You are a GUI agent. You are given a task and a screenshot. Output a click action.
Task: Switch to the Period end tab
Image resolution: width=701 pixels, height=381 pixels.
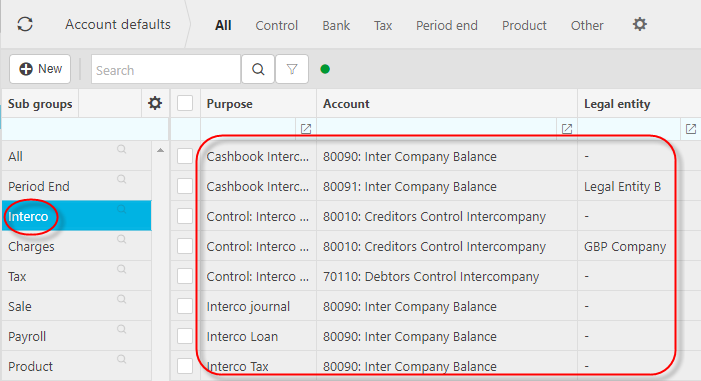447,25
